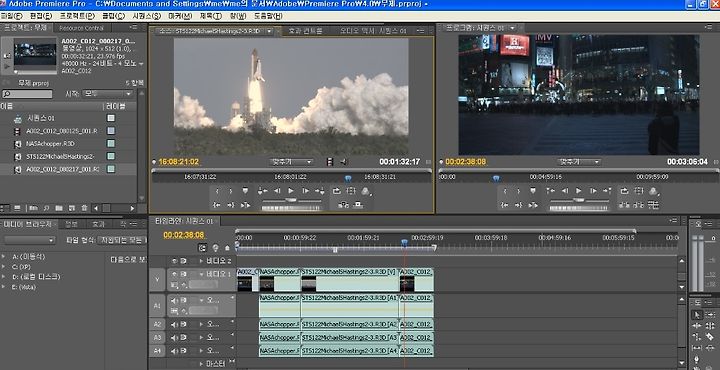Toggle sync lock on 비디오 2 track

183,261
